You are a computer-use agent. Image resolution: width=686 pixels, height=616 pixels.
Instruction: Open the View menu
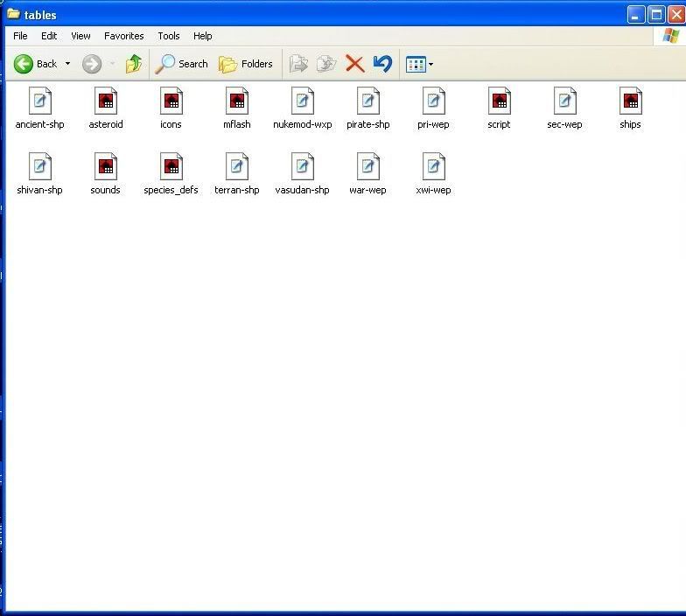point(80,36)
